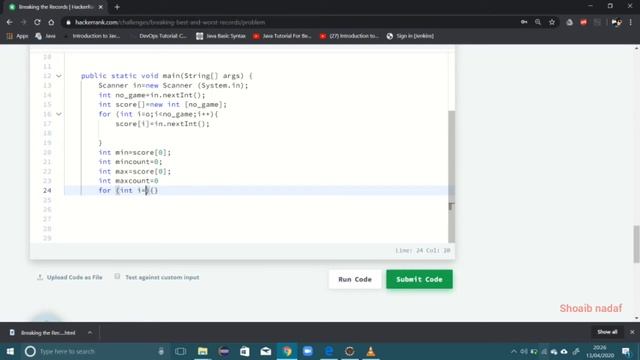
Task: Click Upload Code as File
Action: pos(70,277)
